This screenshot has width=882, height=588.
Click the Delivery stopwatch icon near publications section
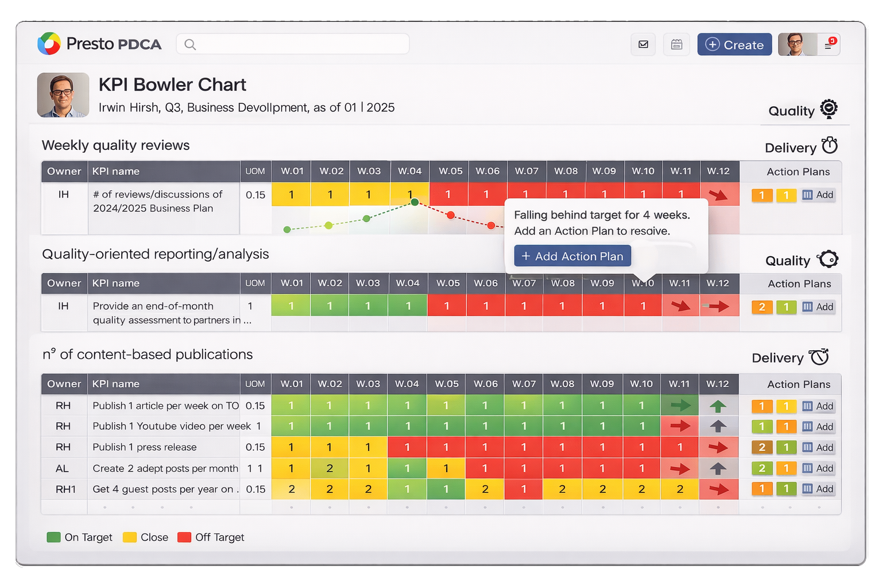[x=819, y=357]
